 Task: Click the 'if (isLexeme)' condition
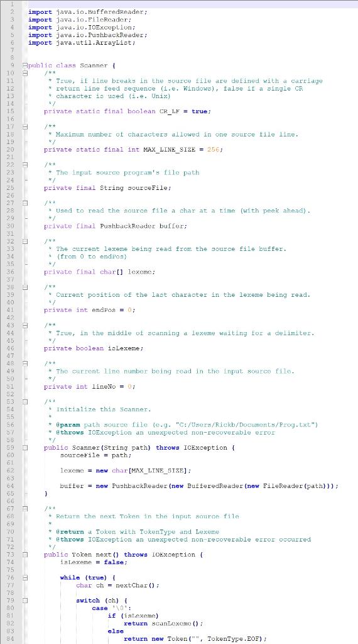click(x=133, y=616)
